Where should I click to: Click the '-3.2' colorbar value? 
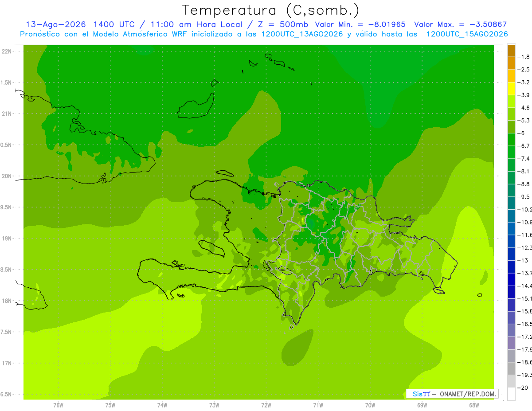tap(524, 82)
